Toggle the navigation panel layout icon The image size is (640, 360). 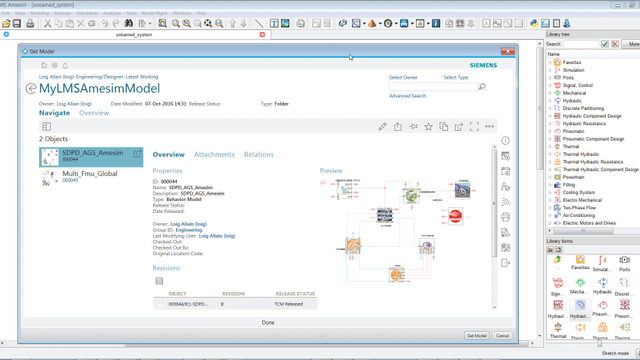pos(47,127)
